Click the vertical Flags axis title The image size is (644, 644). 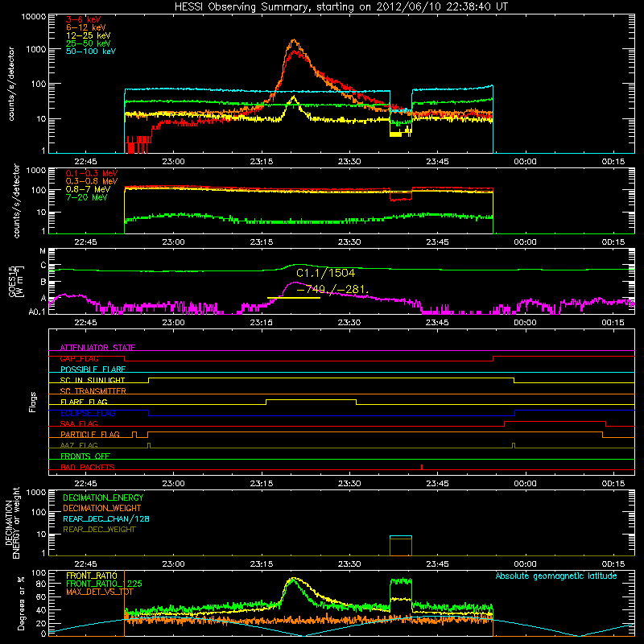coord(33,402)
